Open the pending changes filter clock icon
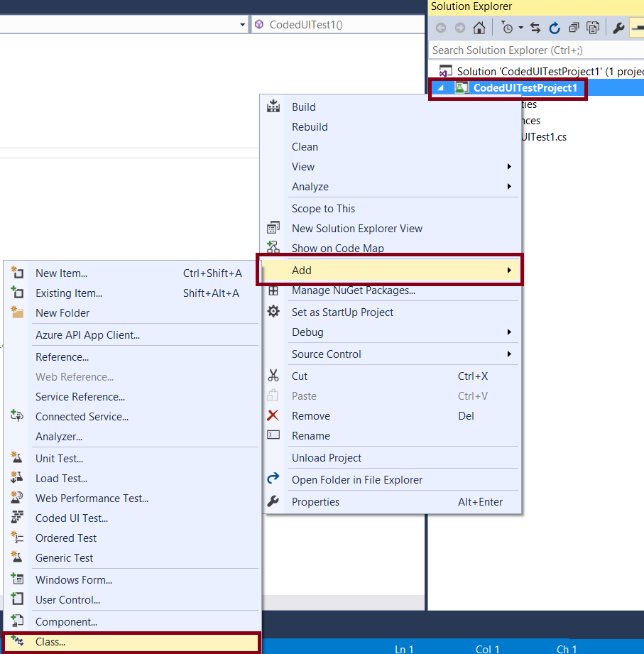 click(x=506, y=27)
